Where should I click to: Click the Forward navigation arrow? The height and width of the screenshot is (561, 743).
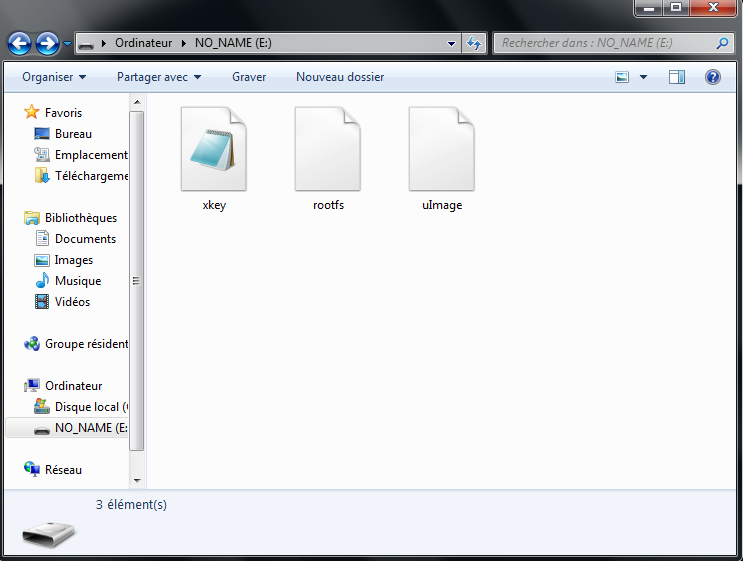pyautogui.click(x=47, y=44)
